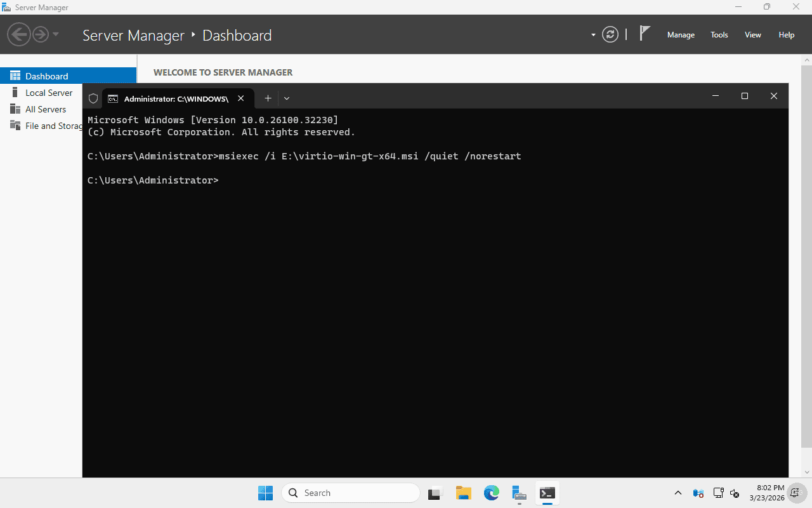The height and width of the screenshot is (508, 812).
Task: Launch Microsoft Edge from the taskbar
Action: pyautogui.click(x=492, y=493)
